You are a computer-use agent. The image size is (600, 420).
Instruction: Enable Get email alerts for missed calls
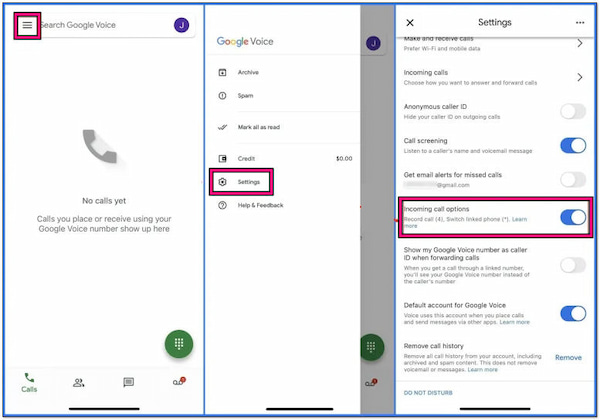[573, 179]
